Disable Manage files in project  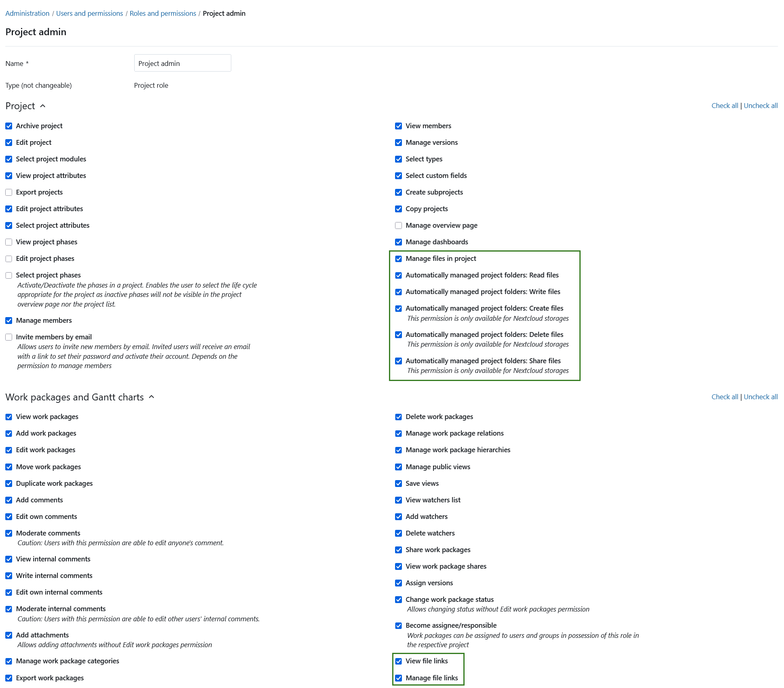[399, 258]
